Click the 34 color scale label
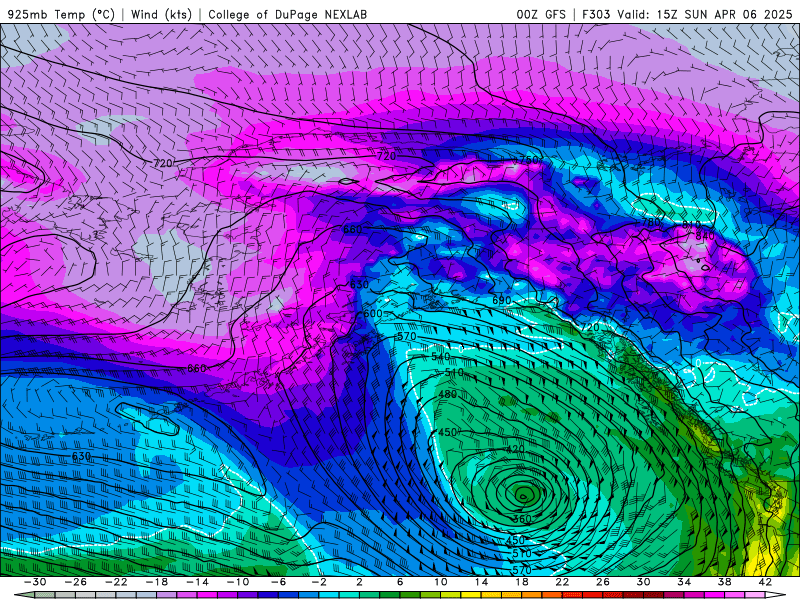Viewport: 800px width, 600px height. click(x=684, y=582)
